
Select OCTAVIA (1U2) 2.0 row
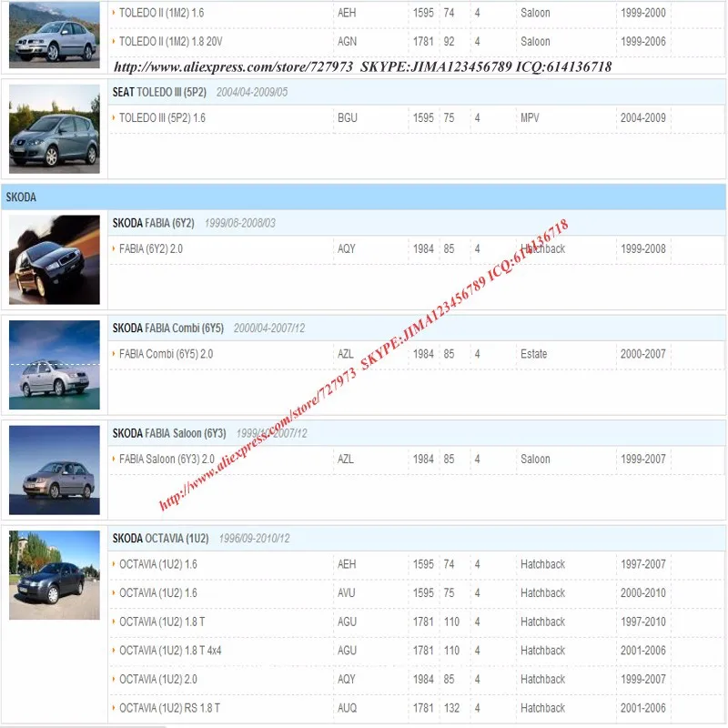pyautogui.click(x=417, y=679)
